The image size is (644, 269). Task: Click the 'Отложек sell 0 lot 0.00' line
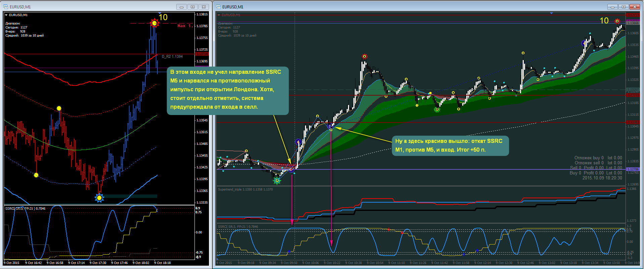599,163
